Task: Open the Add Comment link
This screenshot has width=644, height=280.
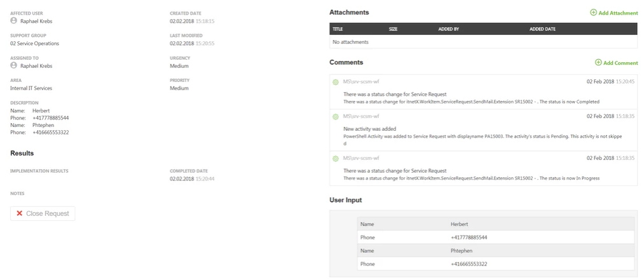Action: tap(620, 63)
